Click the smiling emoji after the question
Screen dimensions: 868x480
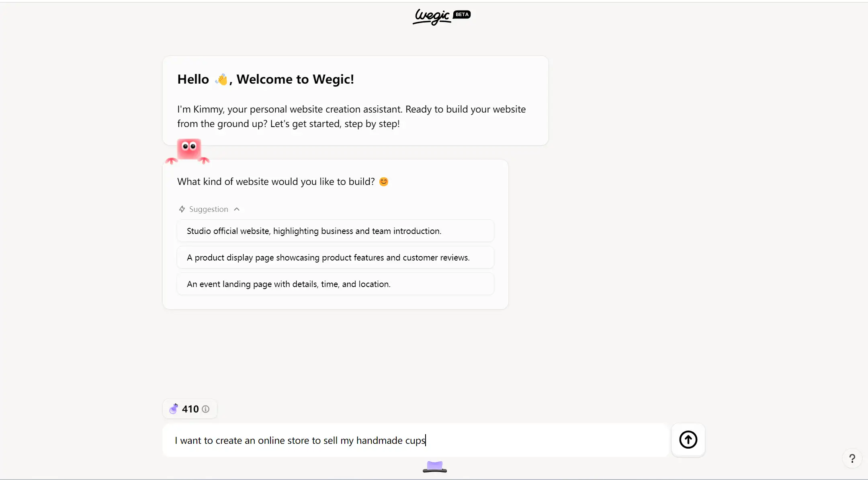[384, 182]
